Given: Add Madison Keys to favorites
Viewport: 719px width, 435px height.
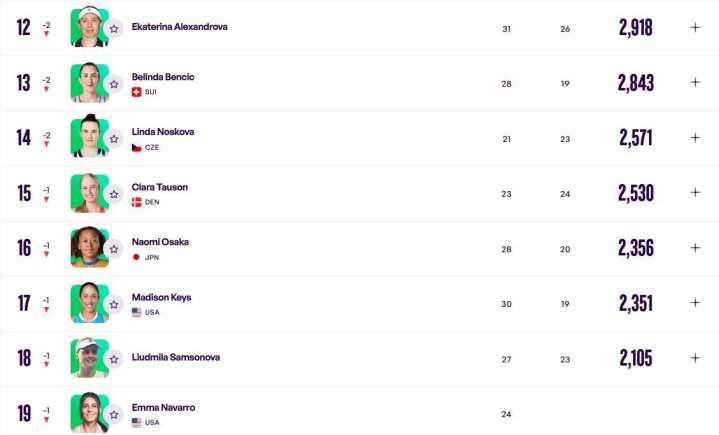Looking at the screenshot, I should (x=114, y=303).
